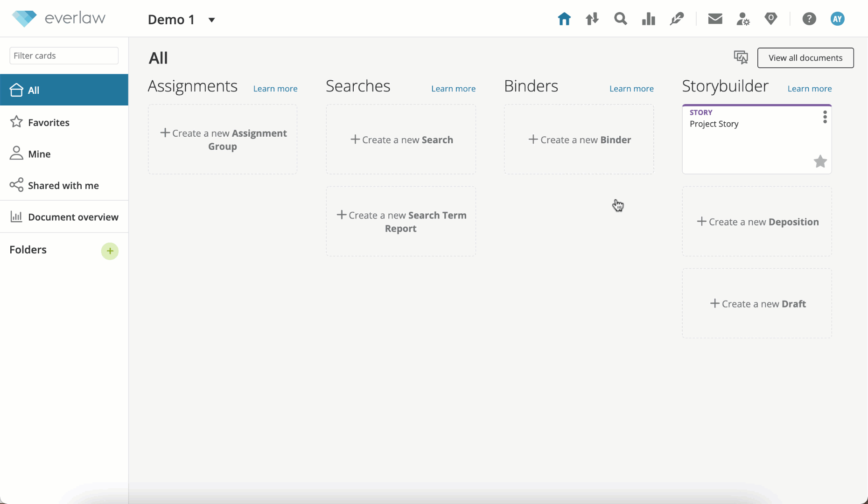The height and width of the screenshot is (504, 868).
Task: Click the Folders heading
Action: (x=28, y=250)
